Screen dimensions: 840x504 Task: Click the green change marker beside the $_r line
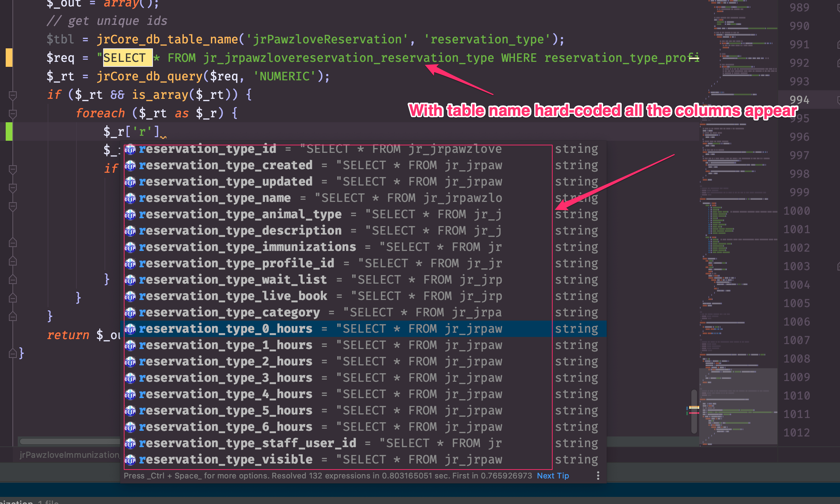coord(9,132)
